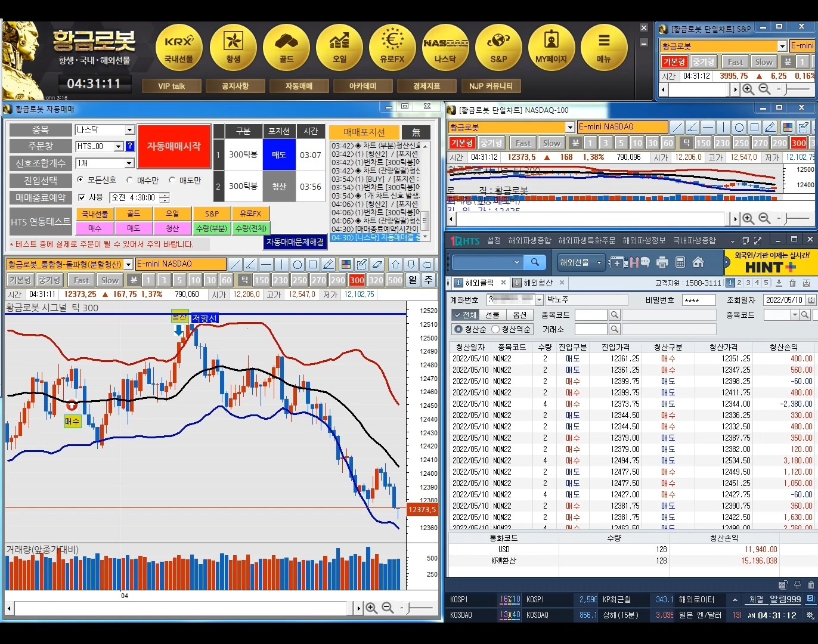Open the 골드 gold coin button

click(x=286, y=48)
